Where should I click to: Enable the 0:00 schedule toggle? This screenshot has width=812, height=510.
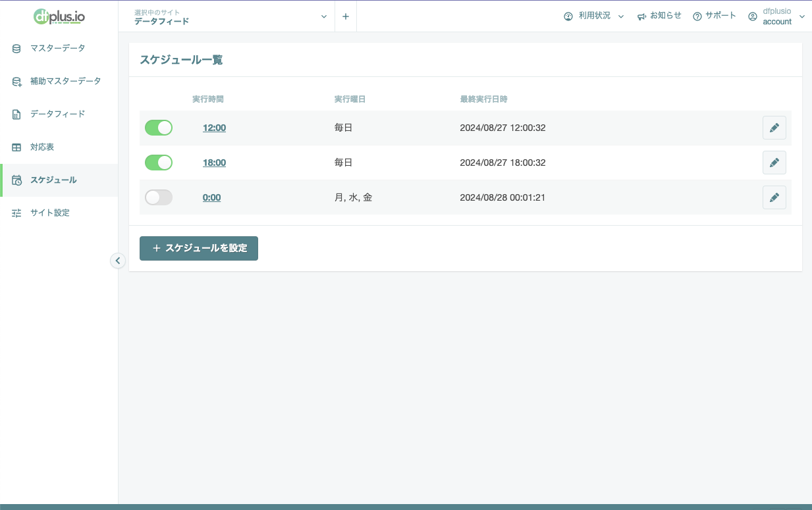pos(159,197)
